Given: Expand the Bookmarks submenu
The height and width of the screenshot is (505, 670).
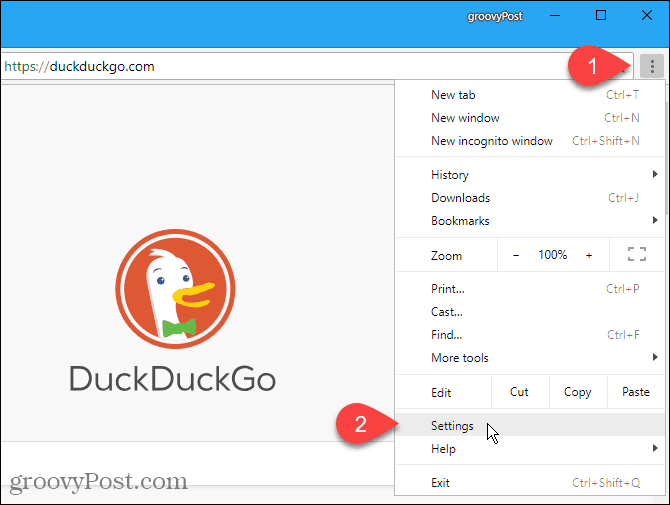Looking at the screenshot, I should click(x=530, y=221).
